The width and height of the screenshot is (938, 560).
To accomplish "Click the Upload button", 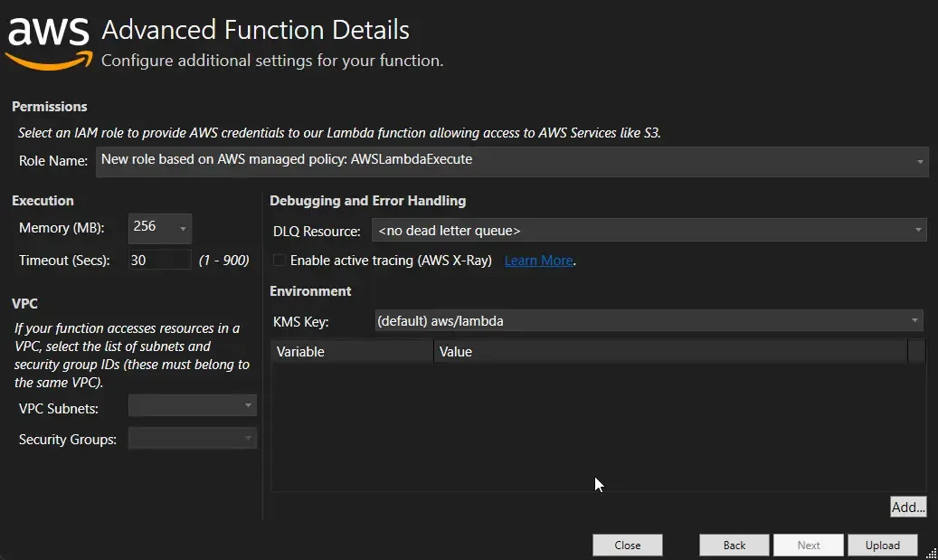I will 882,545.
